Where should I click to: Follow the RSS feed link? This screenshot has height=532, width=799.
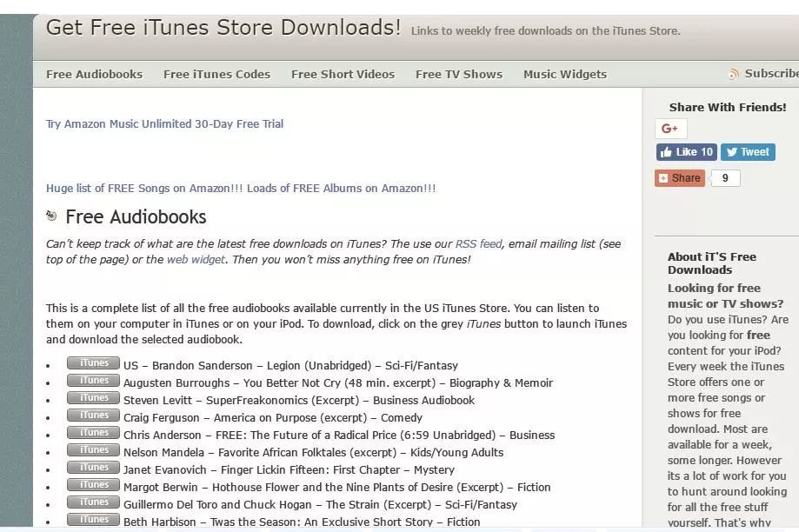tap(478, 244)
